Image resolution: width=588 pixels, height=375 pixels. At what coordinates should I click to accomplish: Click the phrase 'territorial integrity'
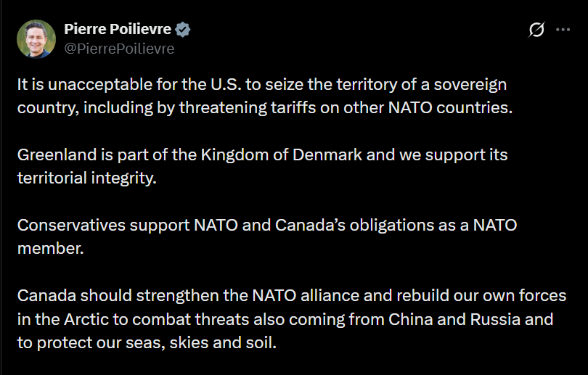(86, 178)
